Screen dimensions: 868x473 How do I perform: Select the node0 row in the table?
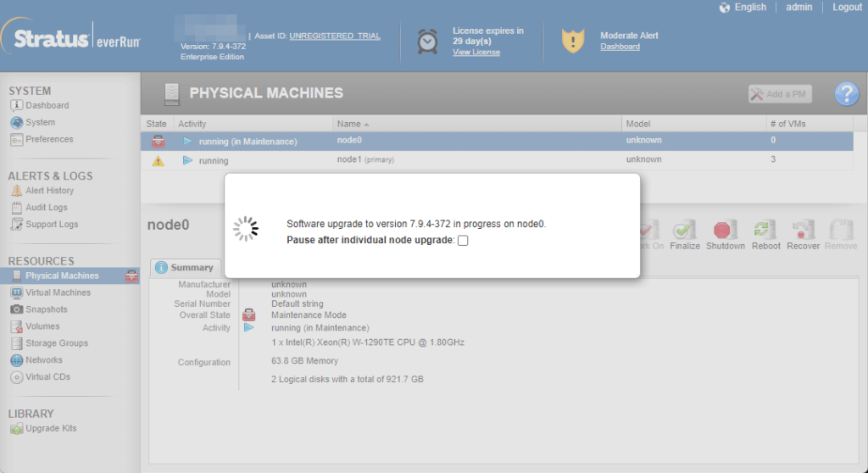click(497, 141)
